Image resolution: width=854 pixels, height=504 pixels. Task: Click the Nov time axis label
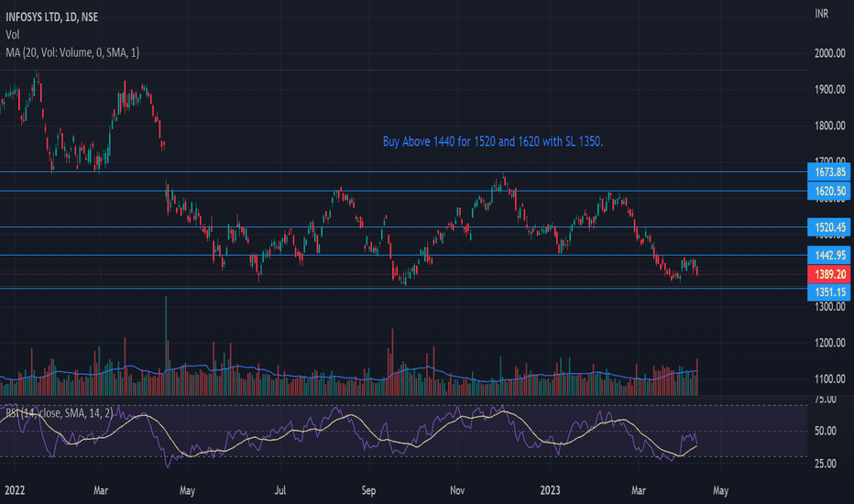pyautogui.click(x=457, y=490)
